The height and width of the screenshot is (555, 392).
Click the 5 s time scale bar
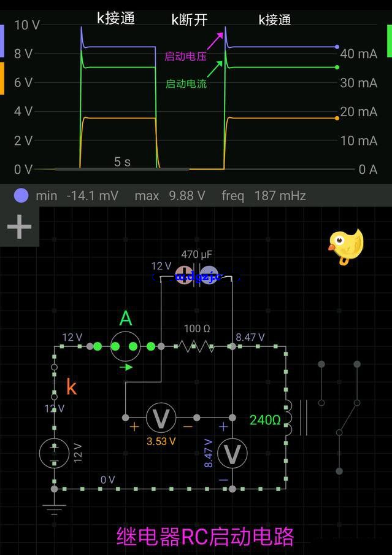pyautogui.click(x=121, y=167)
